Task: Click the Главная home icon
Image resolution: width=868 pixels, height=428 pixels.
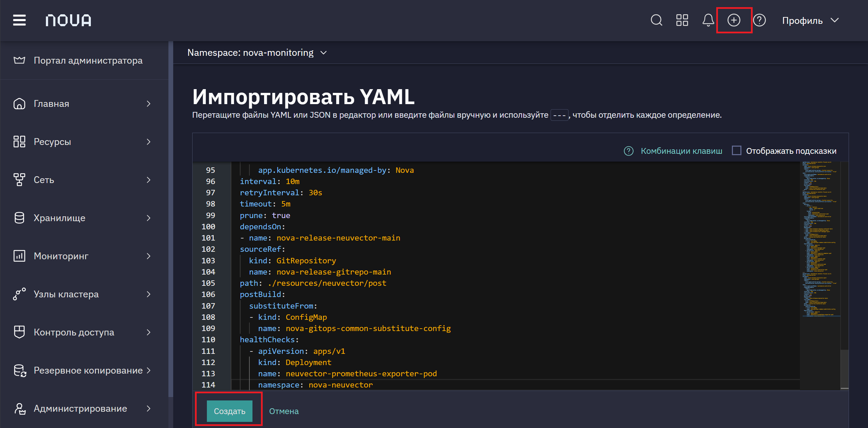Action: point(19,103)
